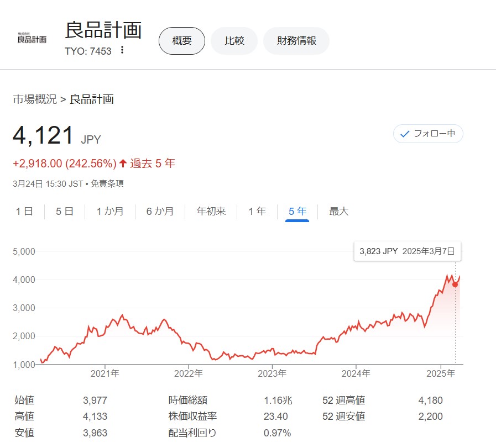Click the 52 週高値 label

[343, 400]
